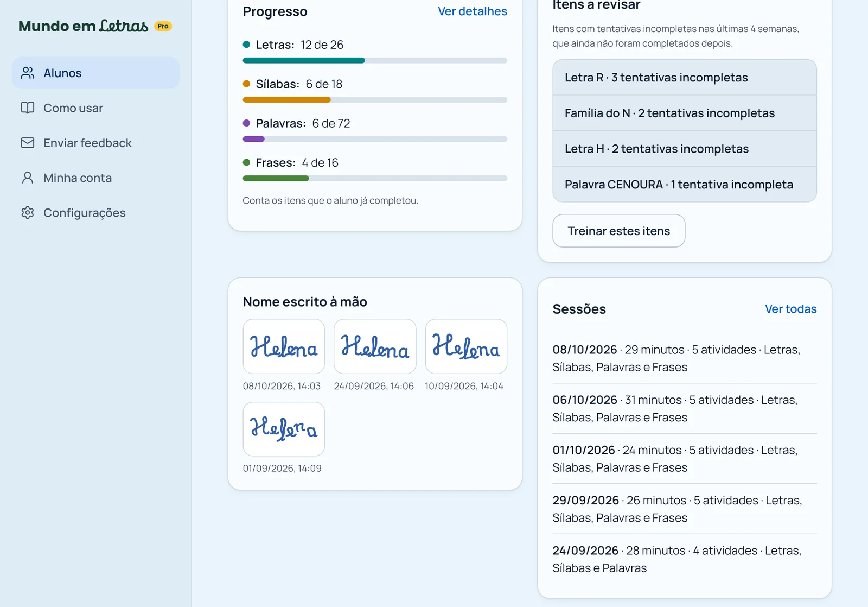Viewport: 868px width, 607px height.
Task: Select Letra H 2 tentativas incompletas row
Action: tap(685, 149)
